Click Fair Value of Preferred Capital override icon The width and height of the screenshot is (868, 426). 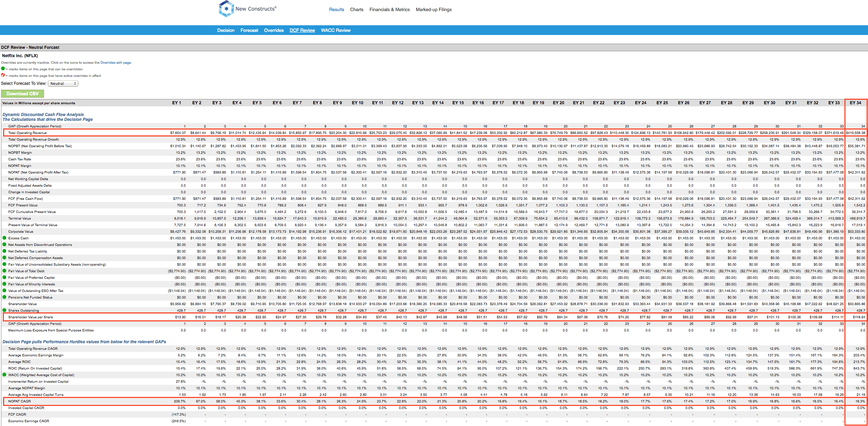[5, 277]
